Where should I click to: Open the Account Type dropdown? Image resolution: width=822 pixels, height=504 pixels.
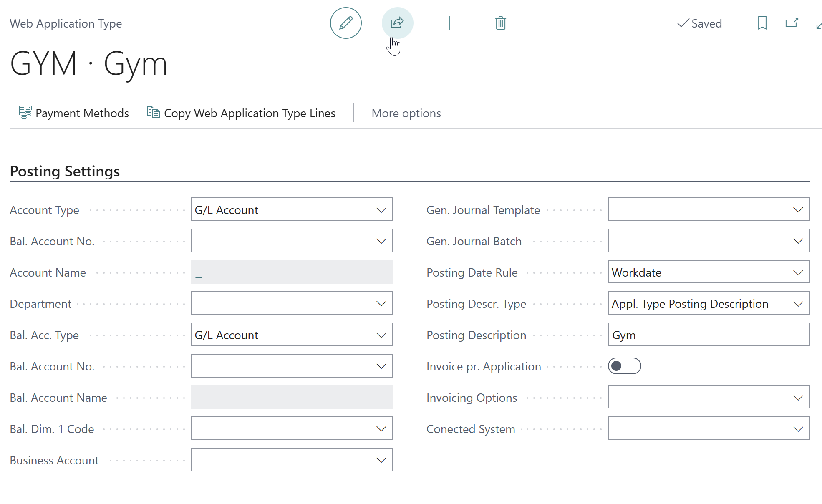292,209
